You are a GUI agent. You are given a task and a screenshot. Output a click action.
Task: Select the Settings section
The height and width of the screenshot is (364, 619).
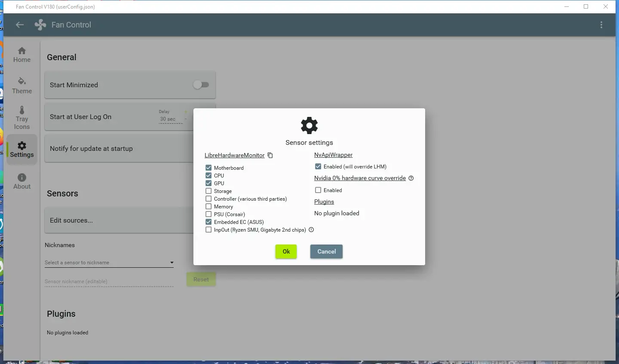tap(22, 150)
